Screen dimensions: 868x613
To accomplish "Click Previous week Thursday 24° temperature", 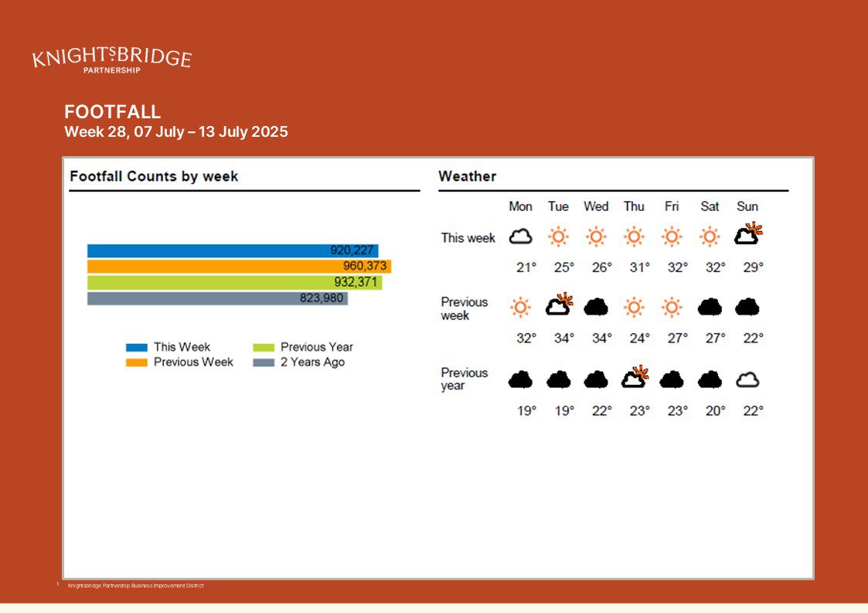I will point(639,338).
